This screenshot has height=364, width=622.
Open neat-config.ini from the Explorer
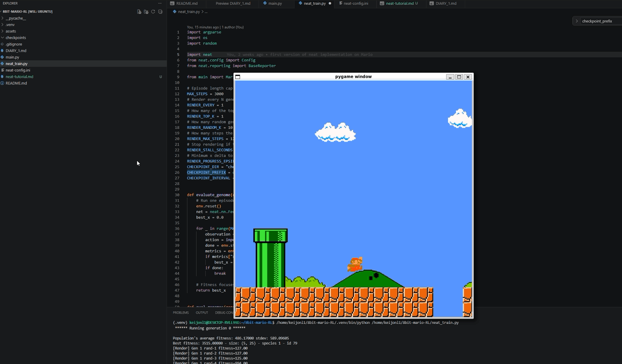(x=83, y=70)
